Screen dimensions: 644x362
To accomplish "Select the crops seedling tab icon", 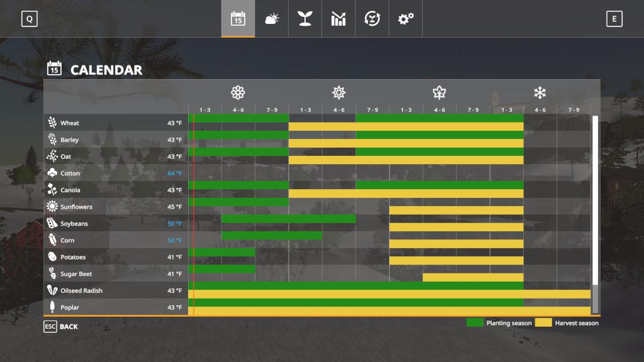I will tap(305, 19).
